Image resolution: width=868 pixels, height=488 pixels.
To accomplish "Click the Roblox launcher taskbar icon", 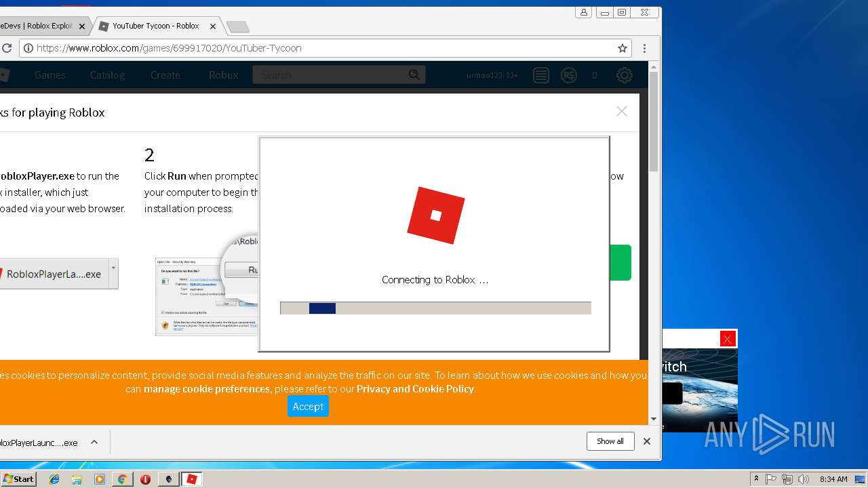I will pyautogui.click(x=191, y=479).
